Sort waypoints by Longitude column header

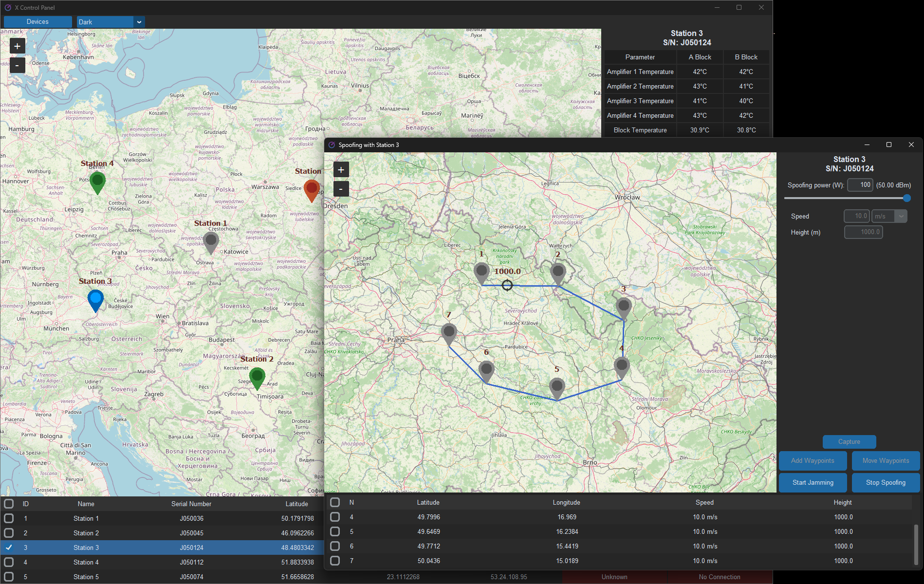click(566, 502)
